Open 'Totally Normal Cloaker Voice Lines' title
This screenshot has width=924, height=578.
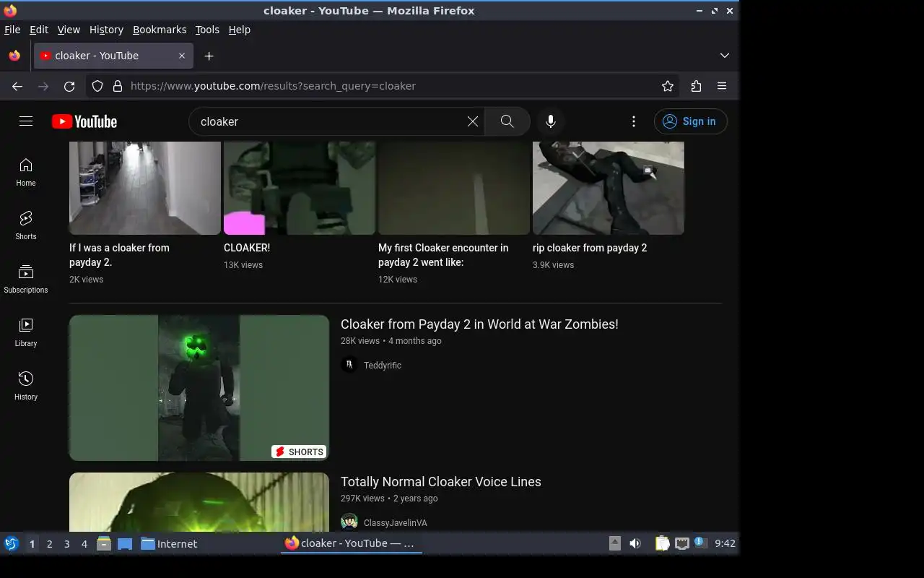click(441, 482)
